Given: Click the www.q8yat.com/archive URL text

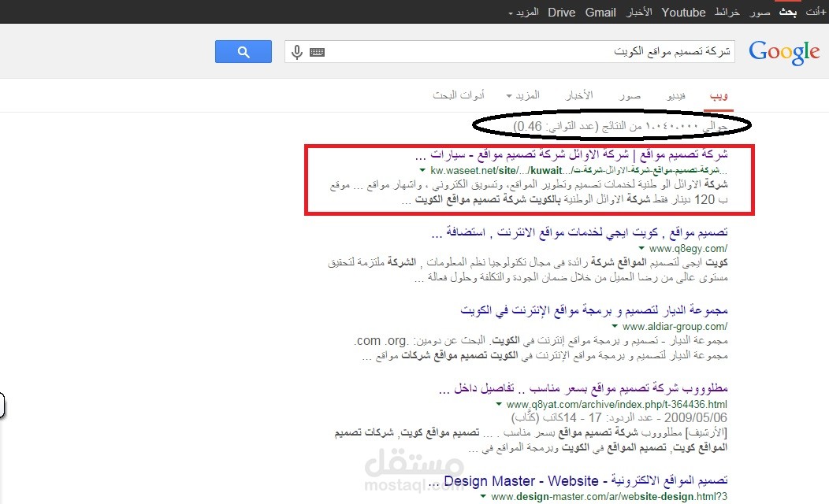Looking at the screenshot, I should [616, 404].
